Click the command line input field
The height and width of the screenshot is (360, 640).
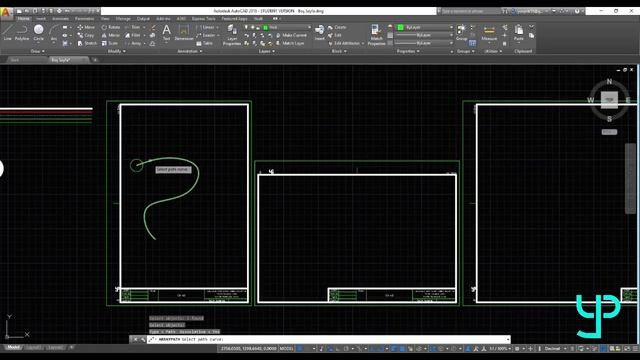pos(329,339)
